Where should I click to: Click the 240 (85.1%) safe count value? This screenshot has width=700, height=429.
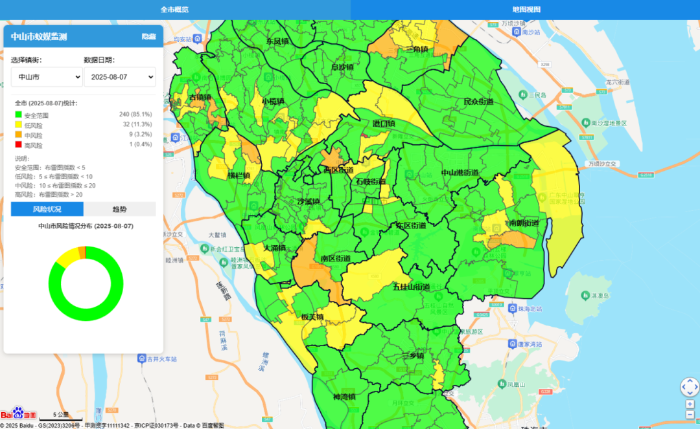[x=135, y=114]
